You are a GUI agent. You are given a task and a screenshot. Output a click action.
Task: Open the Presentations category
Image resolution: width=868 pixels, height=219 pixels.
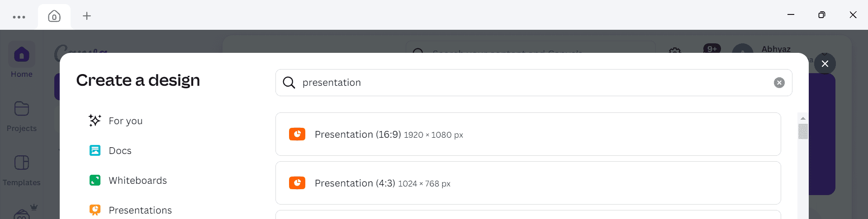(x=140, y=210)
